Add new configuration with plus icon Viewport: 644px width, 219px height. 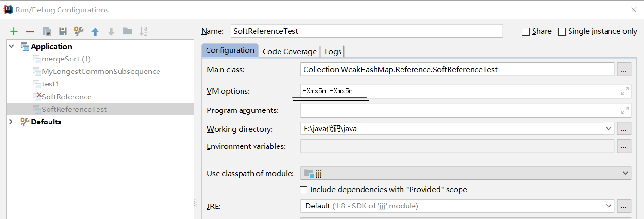click(14, 31)
